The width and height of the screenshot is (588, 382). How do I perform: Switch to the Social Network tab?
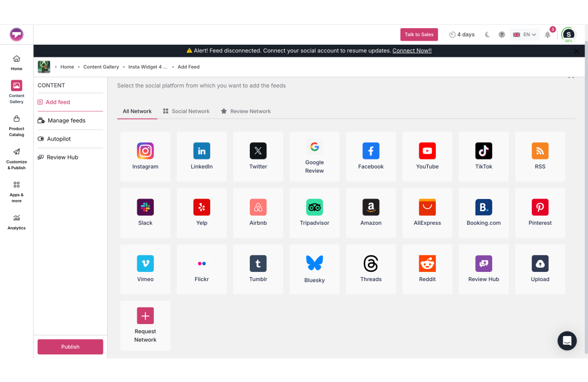[187, 111]
